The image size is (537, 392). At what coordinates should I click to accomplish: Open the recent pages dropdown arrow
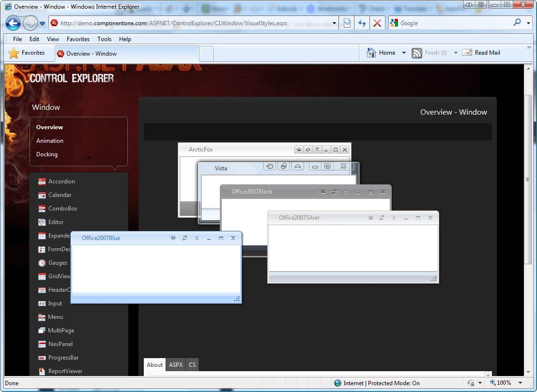point(42,23)
